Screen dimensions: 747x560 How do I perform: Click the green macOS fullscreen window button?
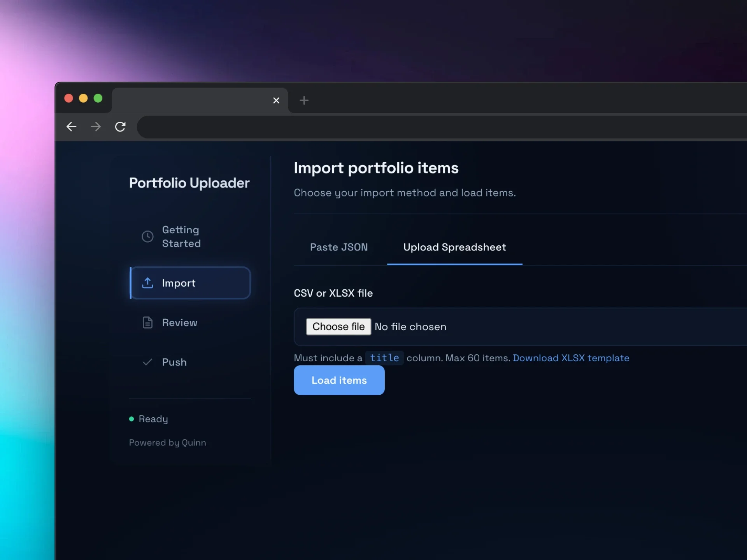coord(98,98)
